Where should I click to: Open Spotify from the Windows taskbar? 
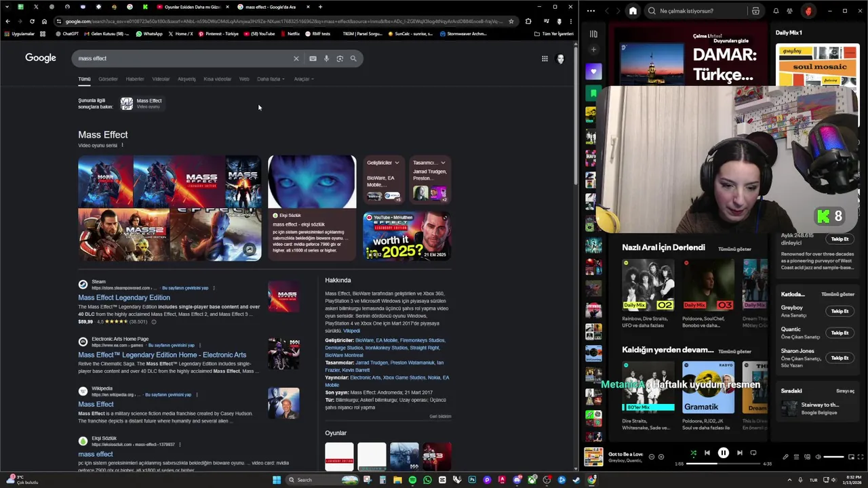[x=412, y=480]
